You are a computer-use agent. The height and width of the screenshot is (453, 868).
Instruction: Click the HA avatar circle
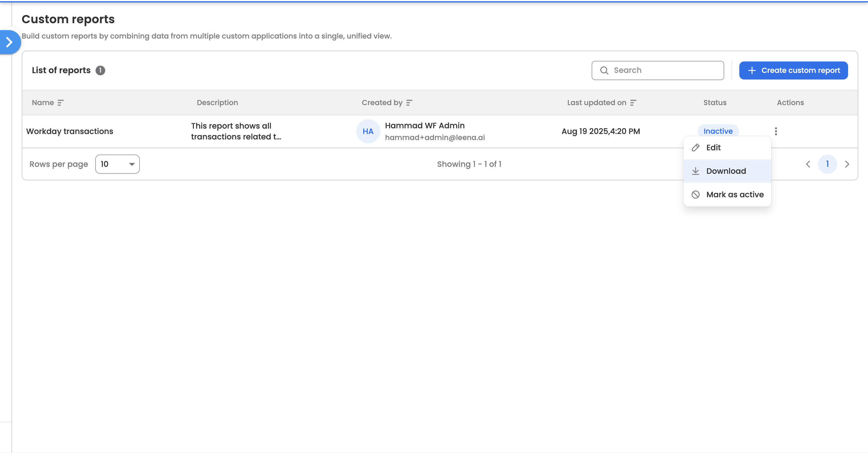(x=368, y=131)
